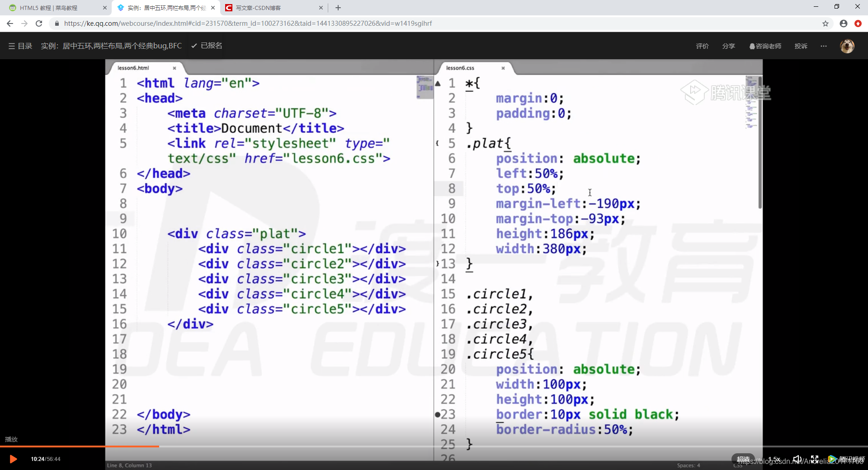Click the red browser update icon
The image size is (868, 470).
point(858,23)
